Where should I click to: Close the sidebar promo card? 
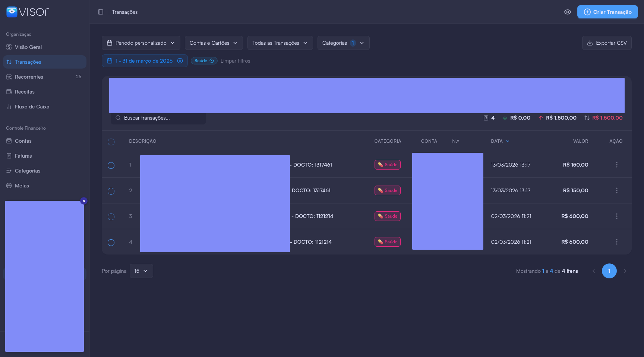(84, 201)
